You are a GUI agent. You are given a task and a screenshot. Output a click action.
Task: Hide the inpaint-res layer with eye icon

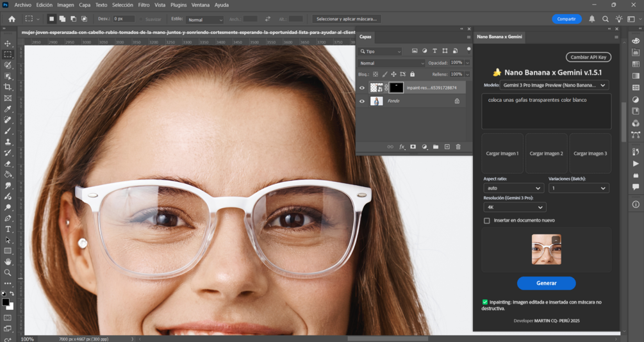(362, 88)
